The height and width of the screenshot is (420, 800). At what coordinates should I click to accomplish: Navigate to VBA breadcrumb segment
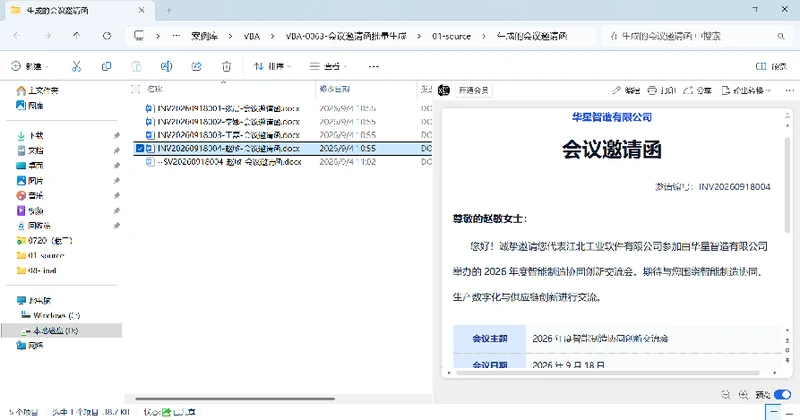pyautogui.click(x=252, y=36)
